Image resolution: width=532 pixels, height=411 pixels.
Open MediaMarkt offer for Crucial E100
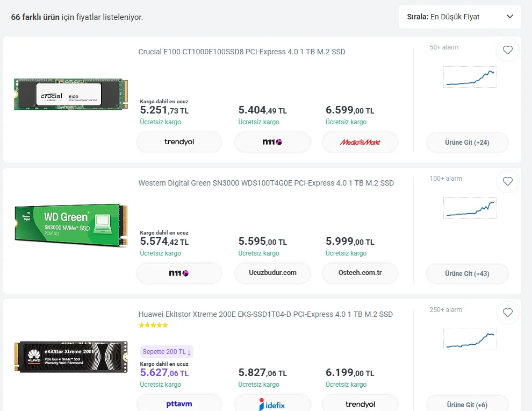[x=360, y=142]
